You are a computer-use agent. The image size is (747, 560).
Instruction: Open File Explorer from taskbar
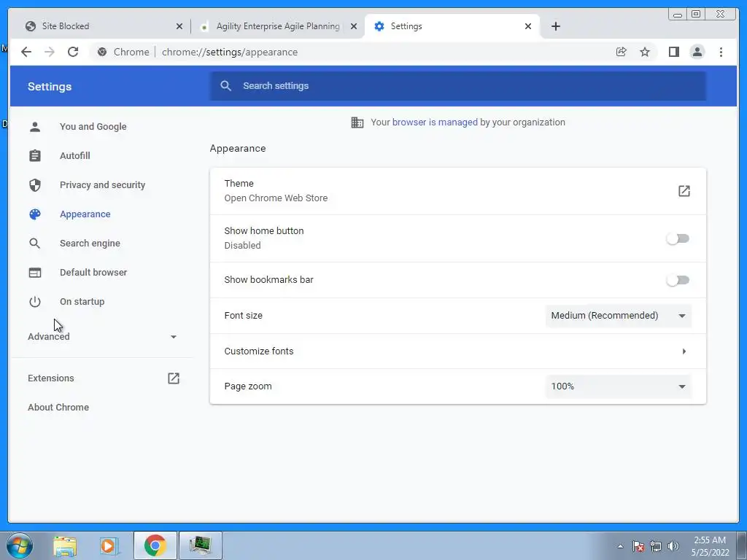click(65, 545)
